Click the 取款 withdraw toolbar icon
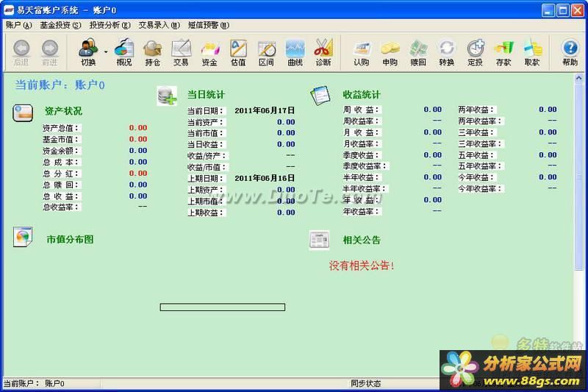This screenshot has width=588, height=392. click(532, 52)
